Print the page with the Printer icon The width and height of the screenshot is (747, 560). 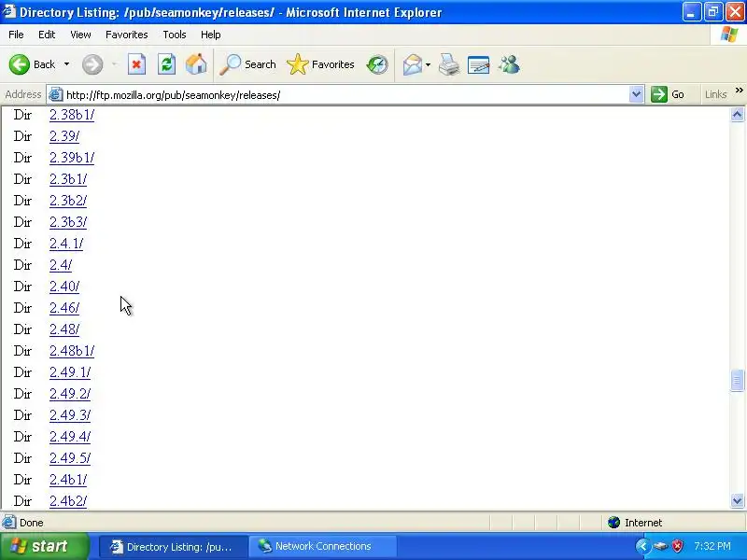coord(449,64)
